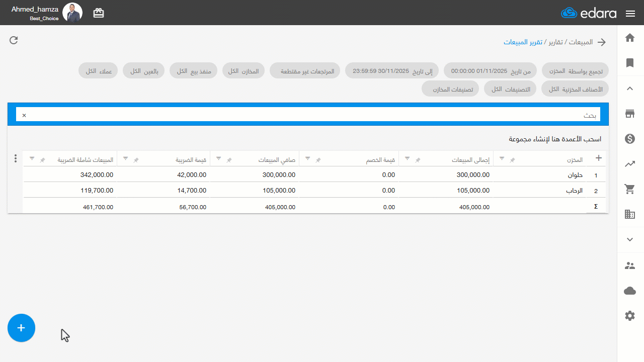This screenshot has width=644, height=362.
Task: Open people users icon in sidebar
Action: pyautogui.click(x=629, y=265)
